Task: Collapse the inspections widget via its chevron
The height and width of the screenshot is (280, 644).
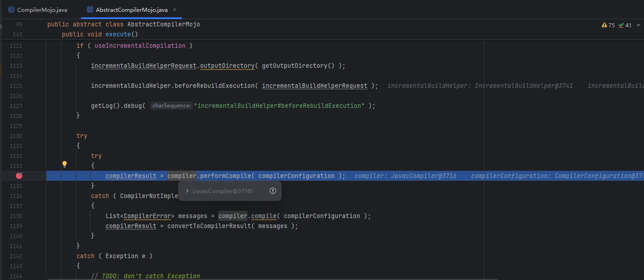Action: point(639,25)
